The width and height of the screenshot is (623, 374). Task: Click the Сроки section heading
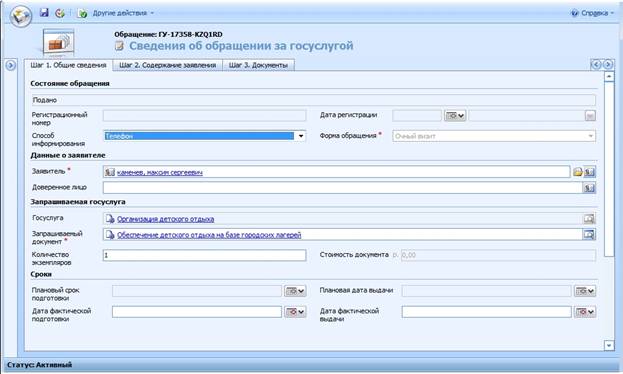tap(41, 274)
